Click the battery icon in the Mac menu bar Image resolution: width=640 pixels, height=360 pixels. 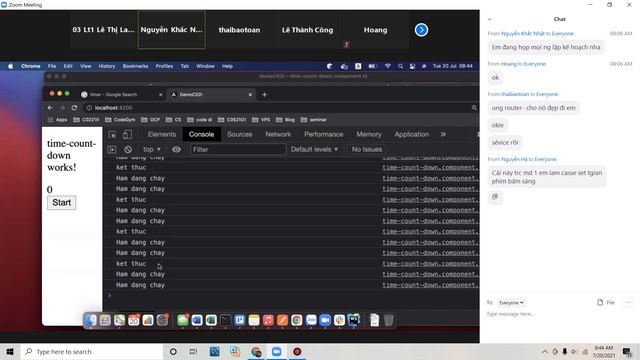coord(372,66)
